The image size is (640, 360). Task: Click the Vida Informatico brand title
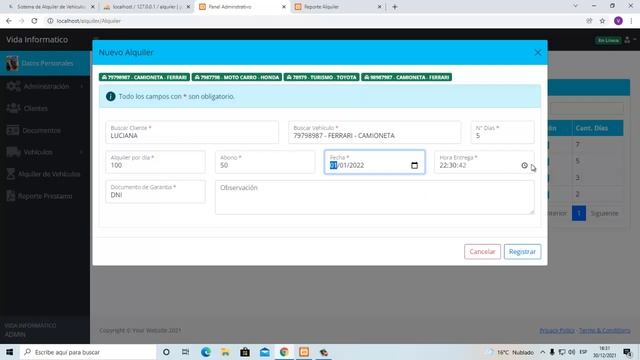(37, 40)
